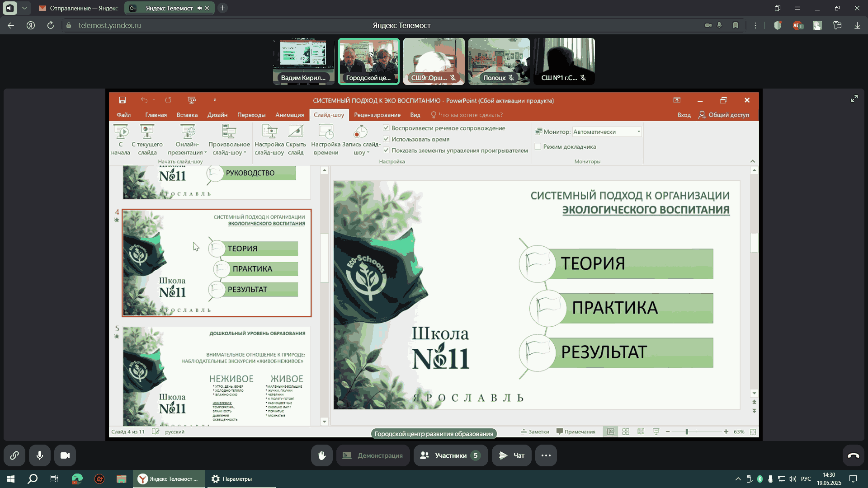
Task: Click the browser downloads icon
Action: click(857, 25)
